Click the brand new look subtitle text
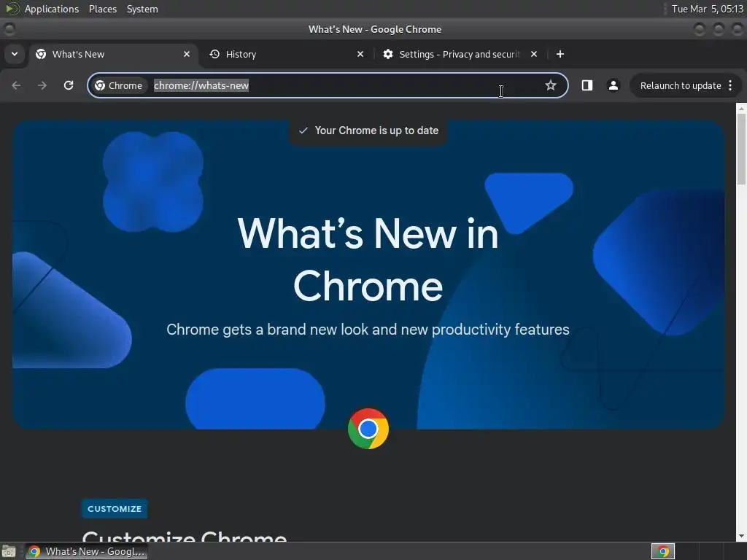The image size is (747, 560). click(368, 330)
